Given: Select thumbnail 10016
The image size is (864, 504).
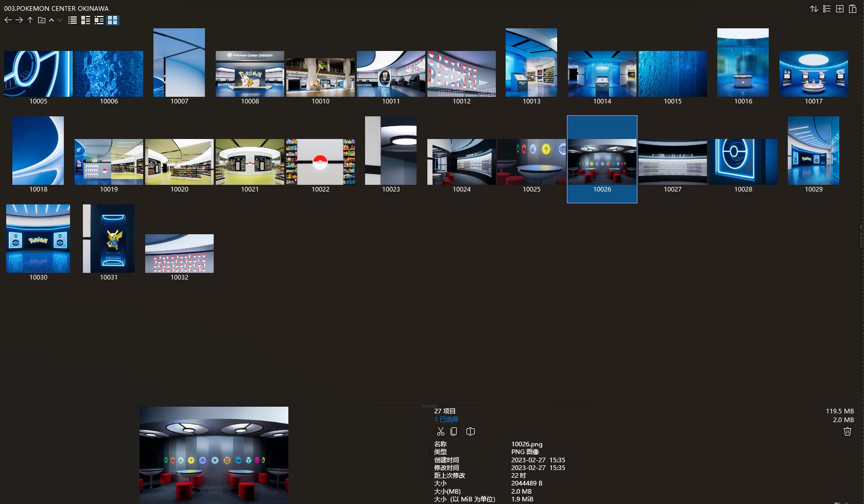Looking at the screenshot, I should [743, 62].
